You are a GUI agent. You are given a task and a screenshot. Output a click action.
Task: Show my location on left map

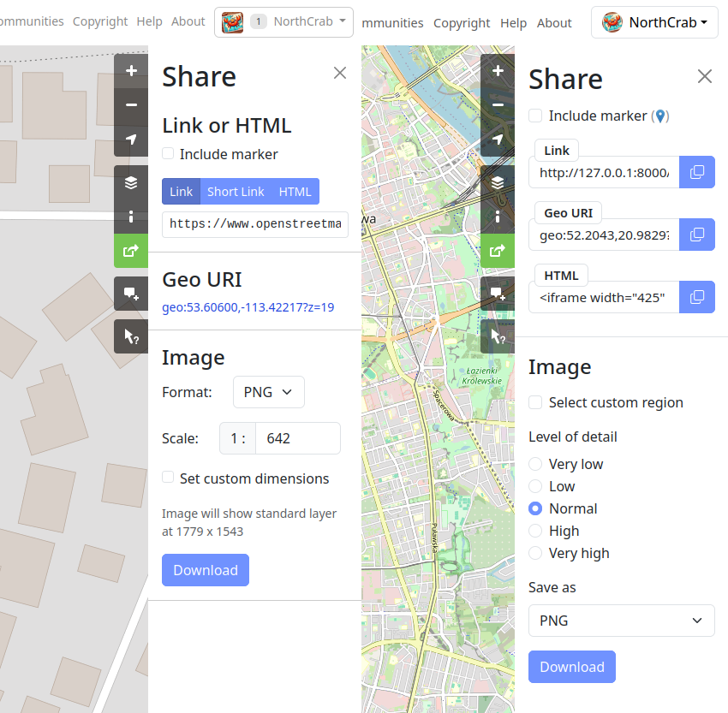(131, 140)
